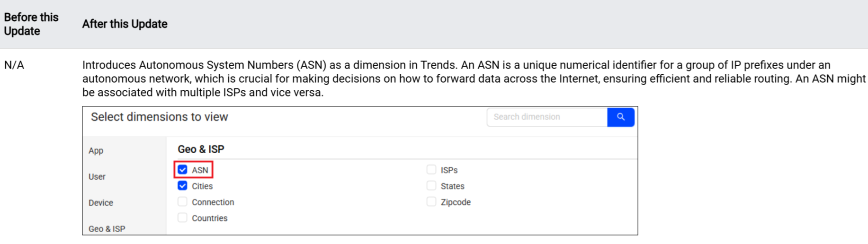Click the blue search magnifier button
Viewport: 868px width, 244px height.
coord(620,117)
